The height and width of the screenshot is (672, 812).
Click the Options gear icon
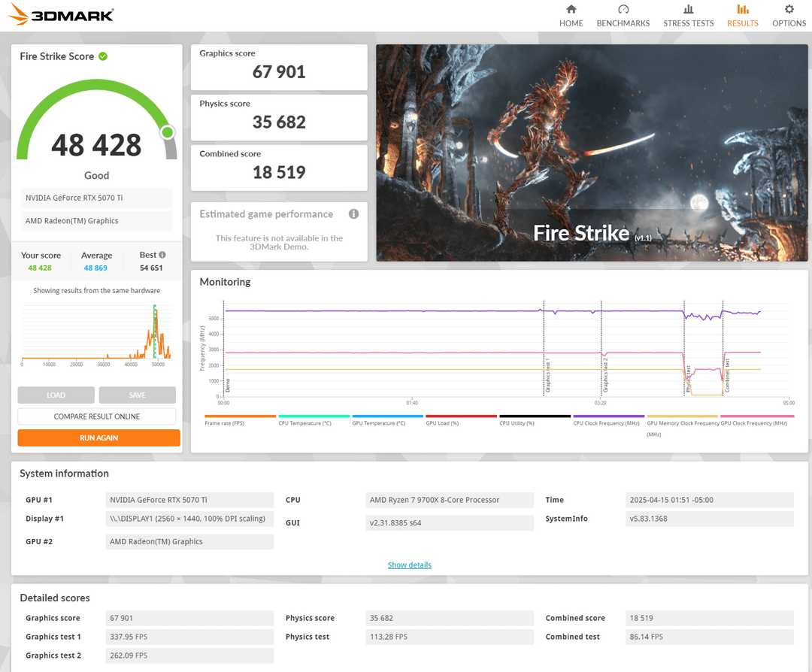tap(789, 9)
